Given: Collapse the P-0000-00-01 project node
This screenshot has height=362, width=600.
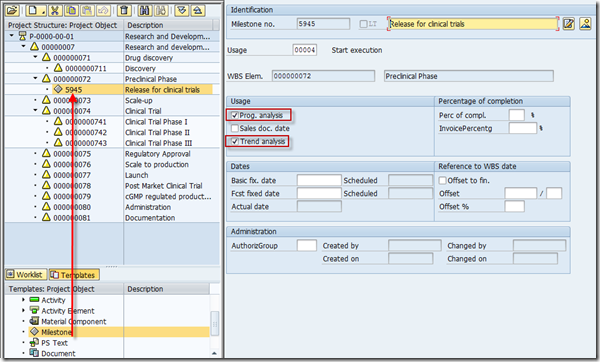Looking at the screenshot, I should coord(11,36).
